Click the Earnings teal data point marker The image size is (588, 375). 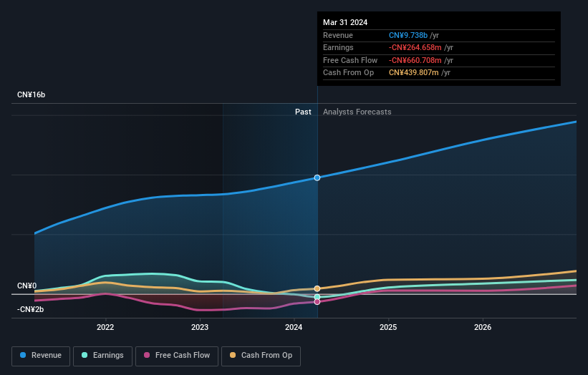tap(317, 297)
